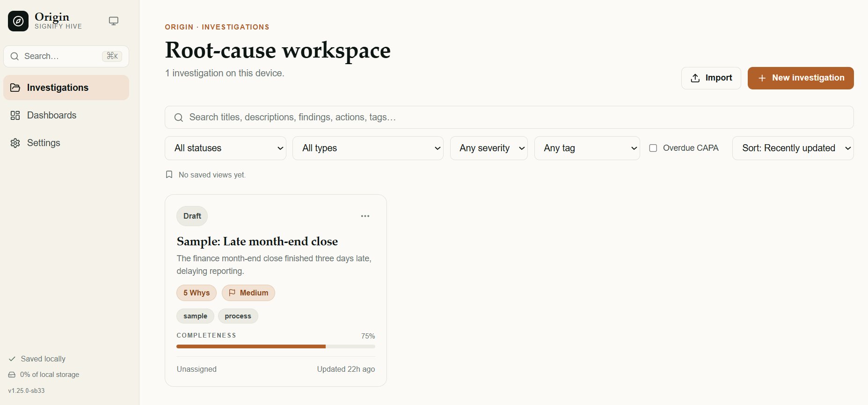Click the sidebar search magnifier icon
868x405 pixels.
click(15, 56)
